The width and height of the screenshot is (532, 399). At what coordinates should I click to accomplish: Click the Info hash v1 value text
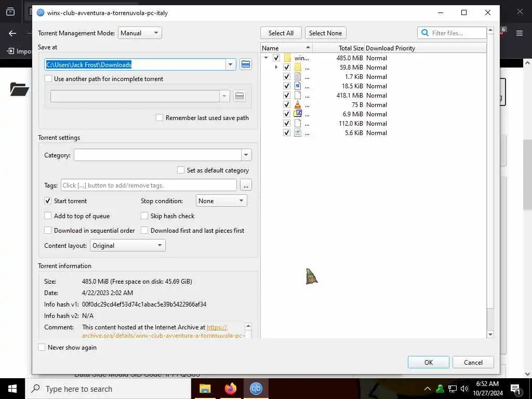[x=144, y=304]
